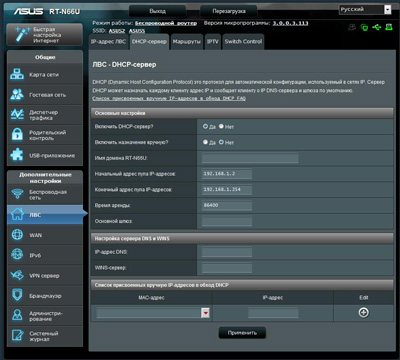Open the Беспроводная сеть wireless icon

coord(17,194)
